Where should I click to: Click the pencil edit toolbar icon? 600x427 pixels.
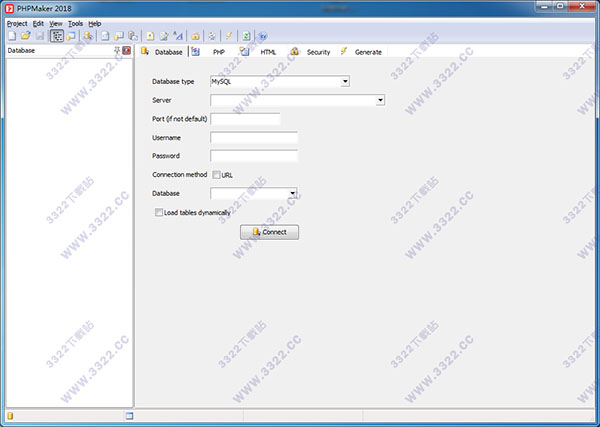[164, 36]
